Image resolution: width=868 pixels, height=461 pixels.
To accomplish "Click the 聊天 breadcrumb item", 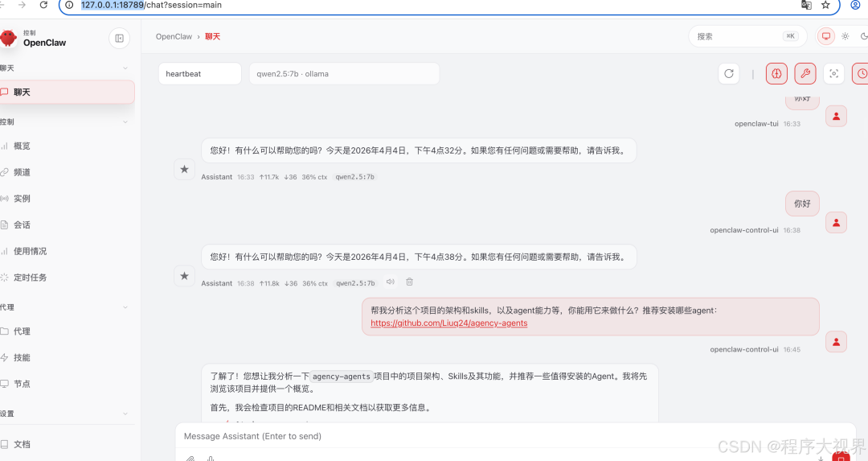I will pos(212,36).
